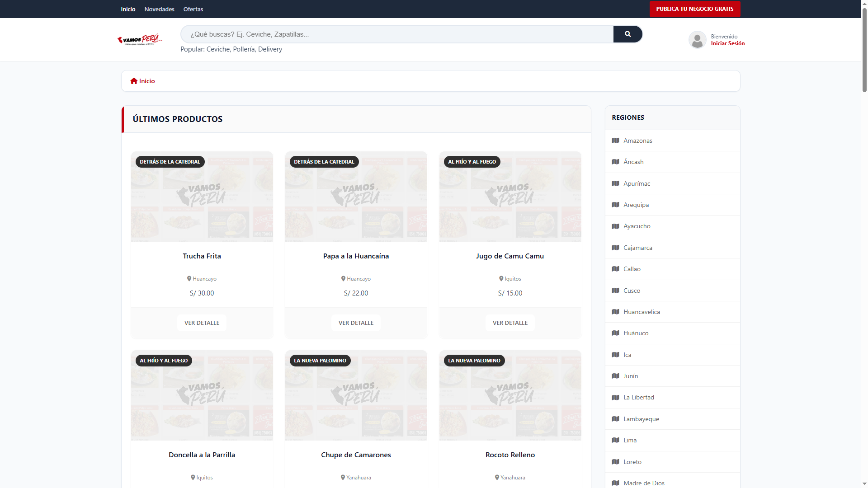Select the Arequipa region link
This screenshot has height=488, width=868.
(x=672, y=205)
